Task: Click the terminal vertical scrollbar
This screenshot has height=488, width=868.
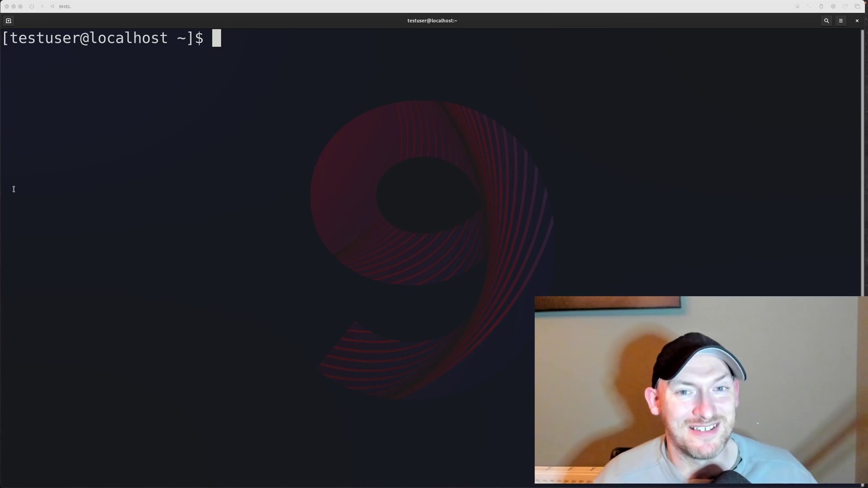Action: 862,163
